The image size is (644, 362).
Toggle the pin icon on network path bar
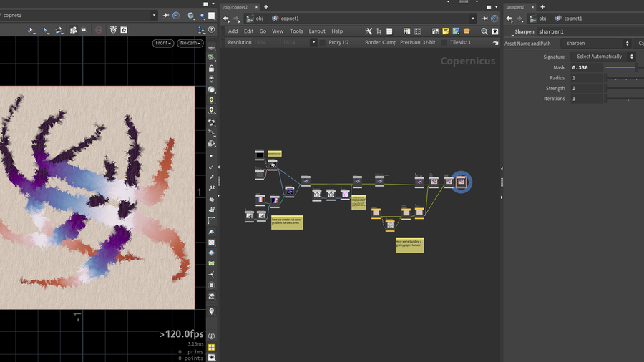coord(483,19)
